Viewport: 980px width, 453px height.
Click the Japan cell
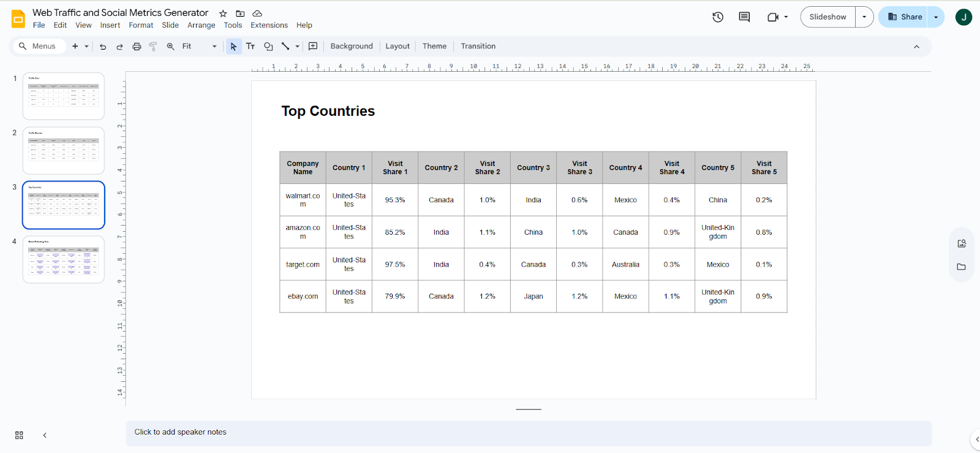[533, 296]
